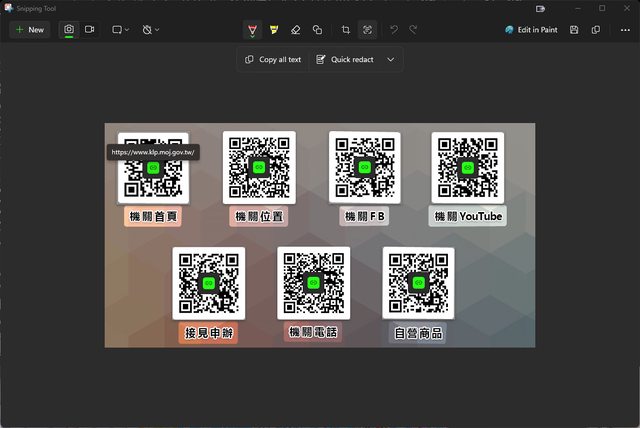Pick the eraser tool
Screen dimensions: 640x428
(295, 30)
